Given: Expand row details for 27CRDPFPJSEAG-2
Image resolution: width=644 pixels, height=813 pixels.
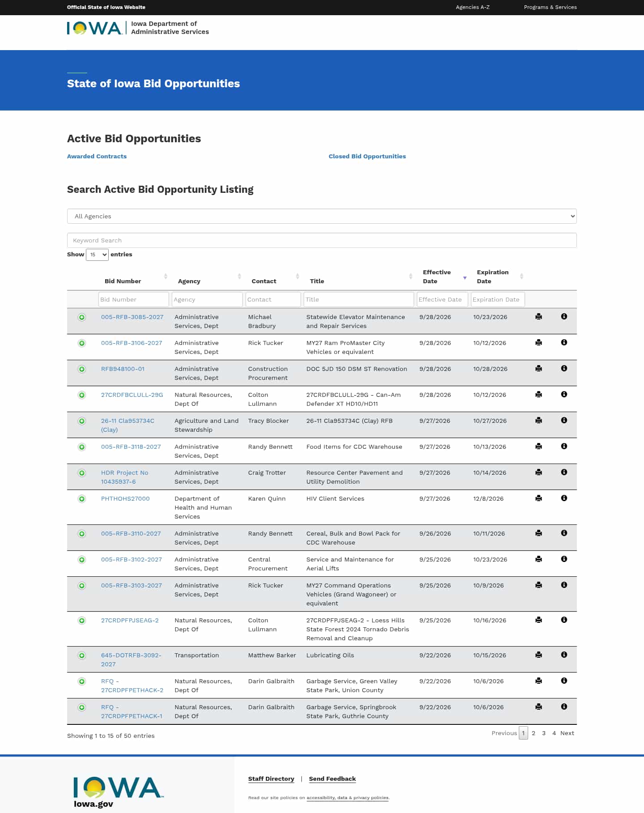Looking at the screenshot, I should [x=82, y=621].
